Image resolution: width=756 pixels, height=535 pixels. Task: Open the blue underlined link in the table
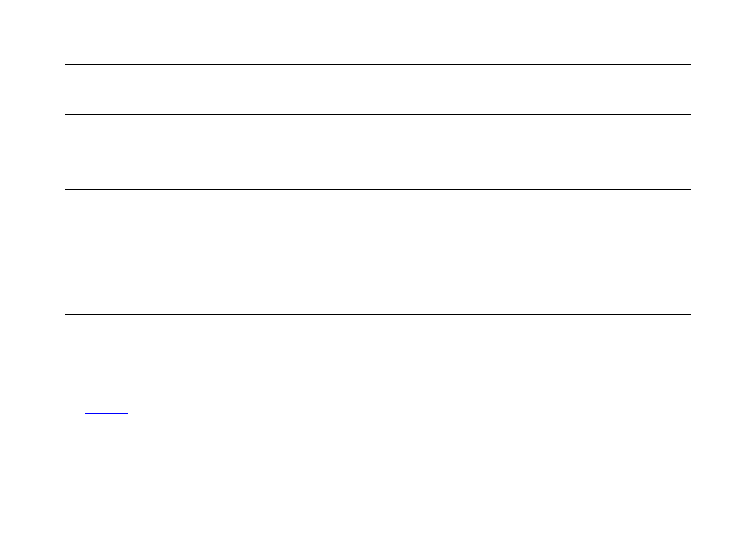tap(106, 413)
